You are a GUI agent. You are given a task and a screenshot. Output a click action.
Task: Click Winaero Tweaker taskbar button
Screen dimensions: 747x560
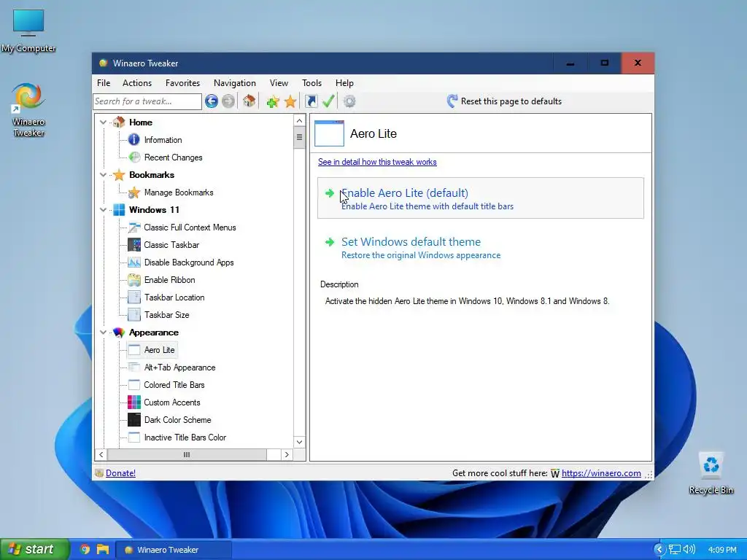tap(174, 550)
